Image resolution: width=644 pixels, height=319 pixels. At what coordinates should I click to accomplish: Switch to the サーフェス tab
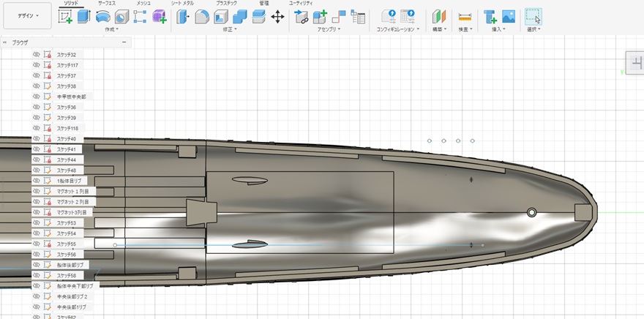107,4
